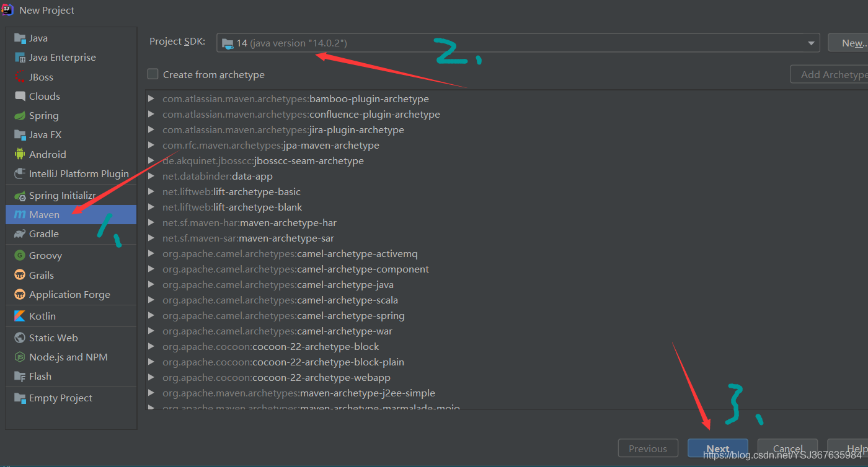Click the Add Archetype button
The height and width of the screenshot is (467, 868).
click(x=829, y=74)
